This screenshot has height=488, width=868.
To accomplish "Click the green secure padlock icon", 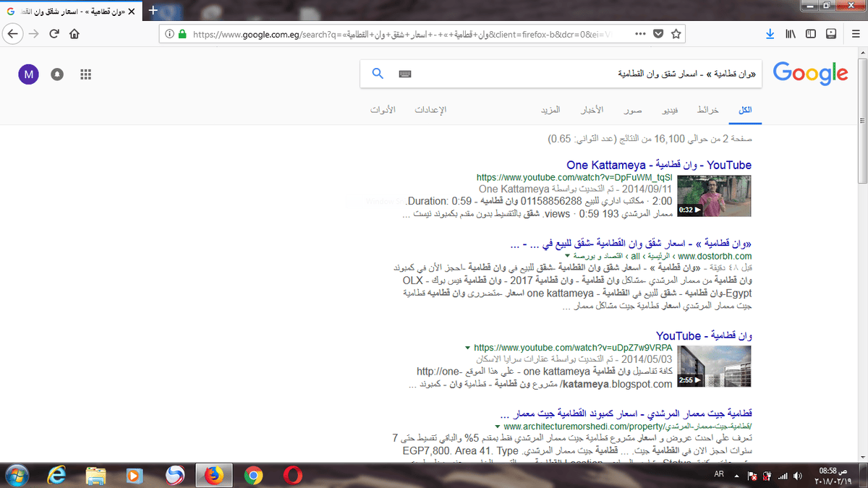I will (x=182, y=34).
